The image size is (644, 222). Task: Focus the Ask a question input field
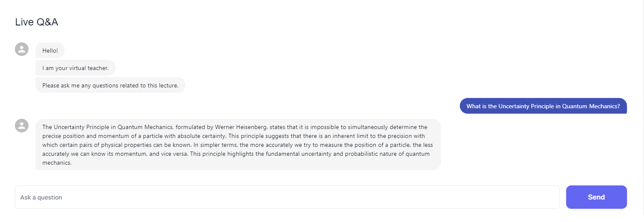pos(287,197)
